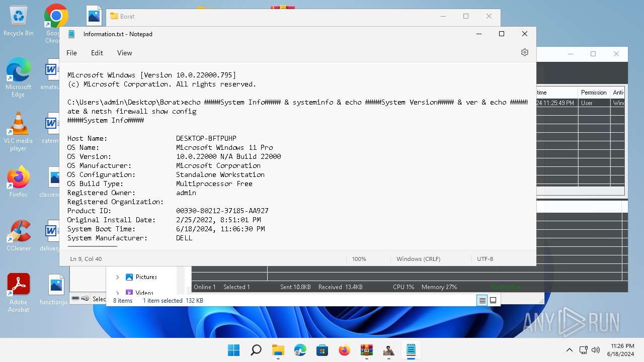Open Recycle Bin desktop icon
The width and height of the screenshot is (644, 362).
click(18, 21)
